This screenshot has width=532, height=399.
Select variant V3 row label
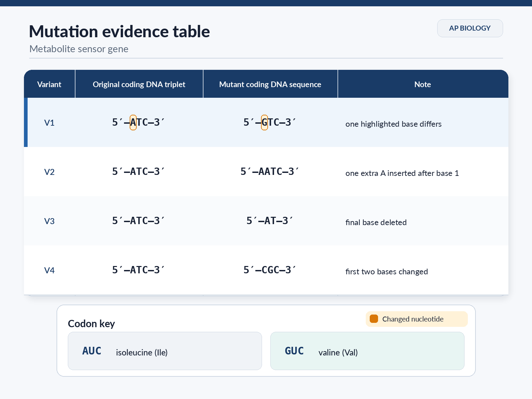point(49,221)
